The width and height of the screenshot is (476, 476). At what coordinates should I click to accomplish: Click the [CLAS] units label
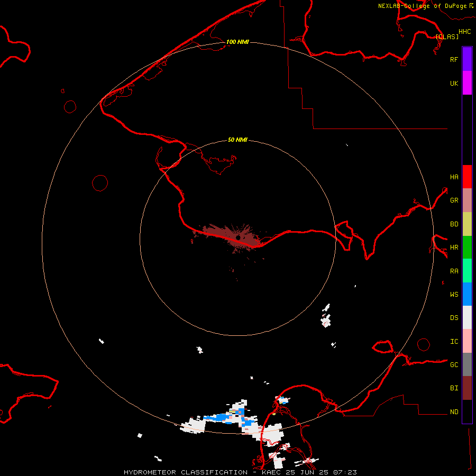point(447,36)
